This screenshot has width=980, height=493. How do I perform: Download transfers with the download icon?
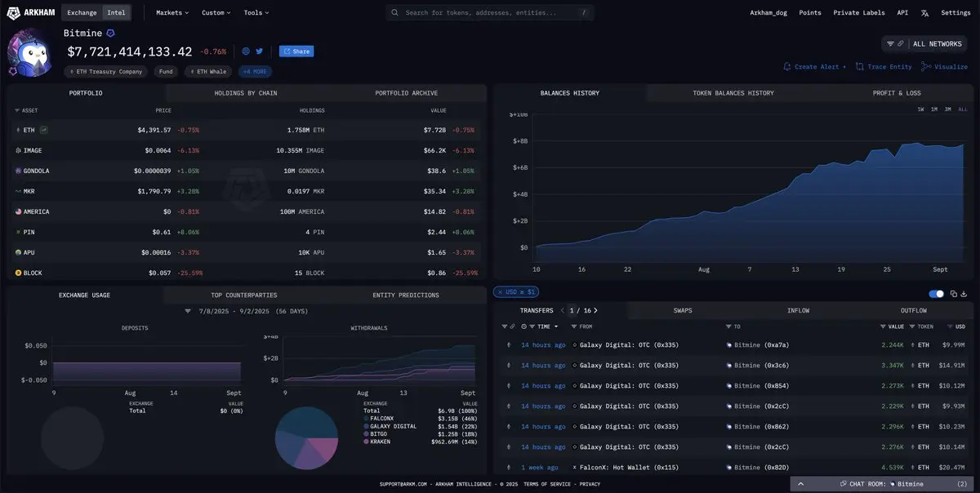coord(964,294)
